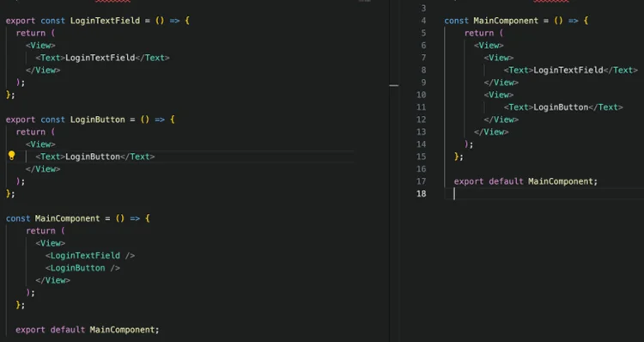644x342 pixels.
Task: Click the <Text>LoginTextField</Text> line in the unnumbered editor
Action: coord(102,58)
